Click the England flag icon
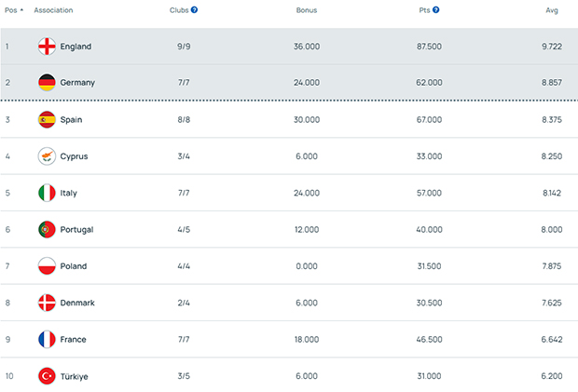 coord(47,46)
